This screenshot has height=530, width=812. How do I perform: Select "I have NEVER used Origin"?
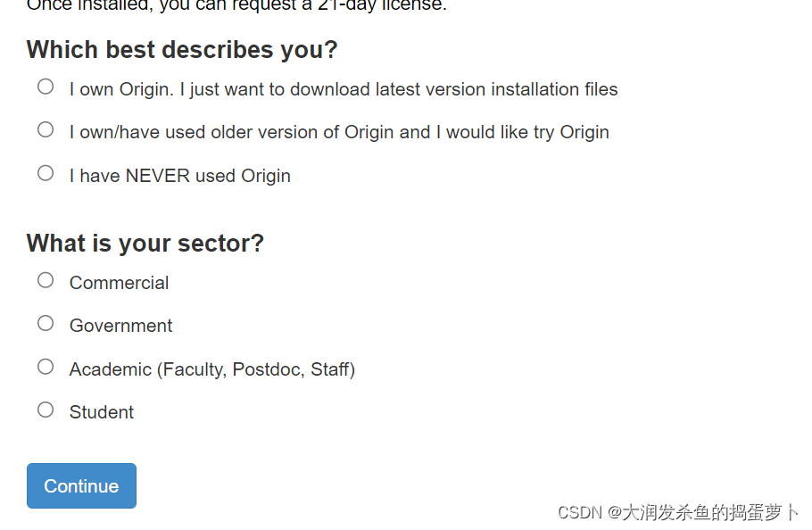click(46, 172)
